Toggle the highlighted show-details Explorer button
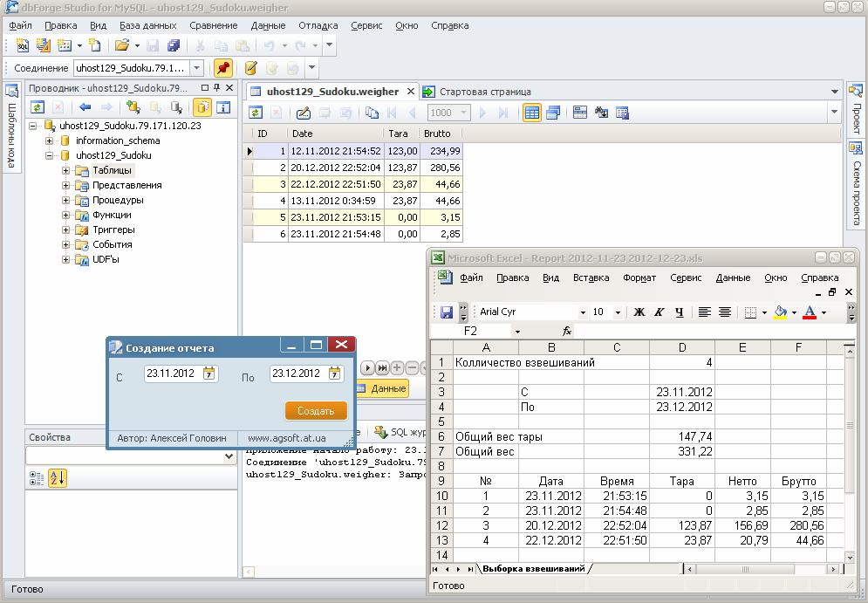Viewport: 868px width, 603px height. [202, 107]
